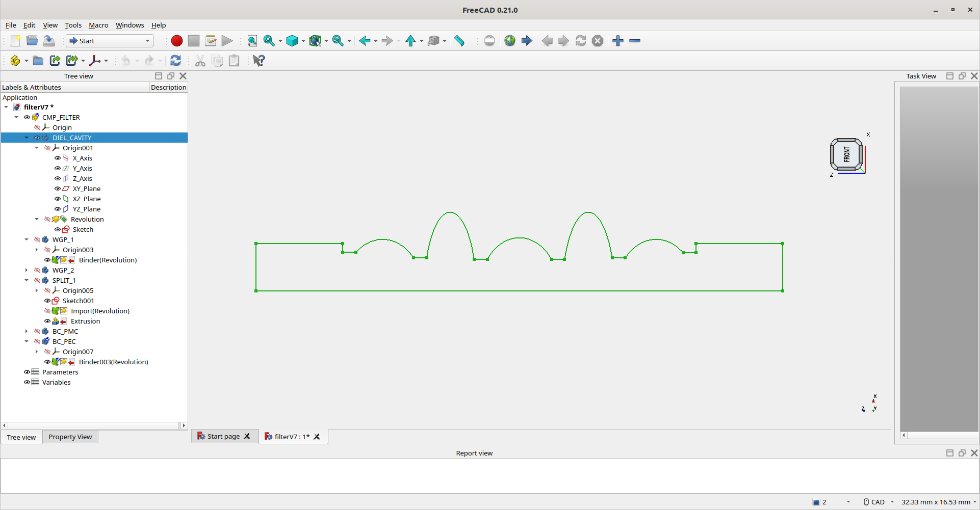Open the Macro menu

click(x=98, y=25)
